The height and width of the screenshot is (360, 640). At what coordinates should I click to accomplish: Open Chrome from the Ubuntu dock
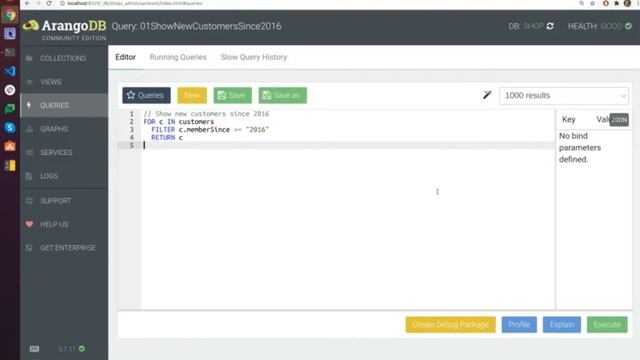point(10,15)
